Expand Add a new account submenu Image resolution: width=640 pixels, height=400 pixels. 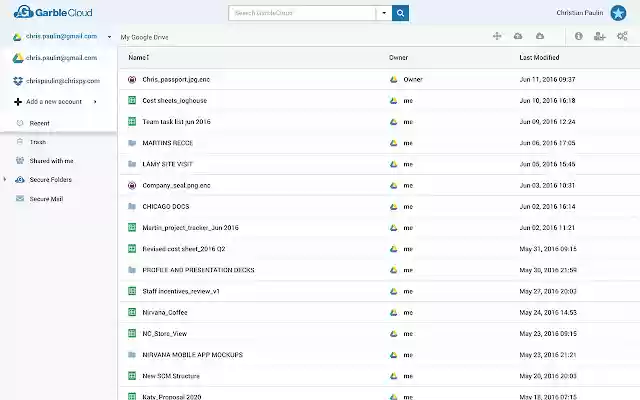click(x=94, y=101)
